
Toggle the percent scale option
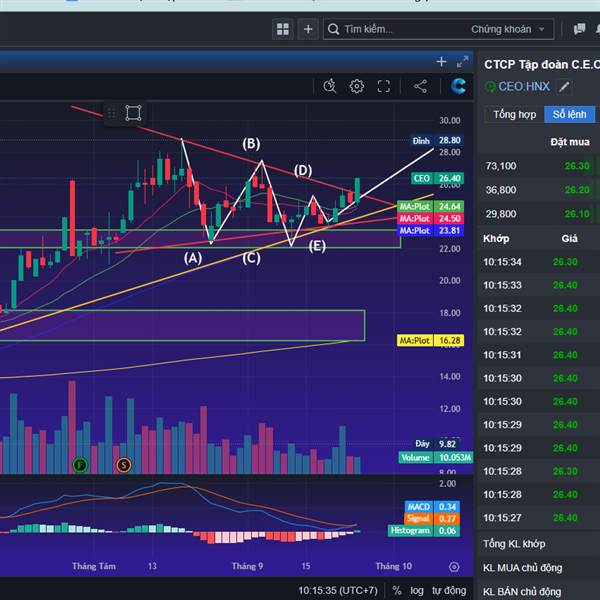point(397,590)
